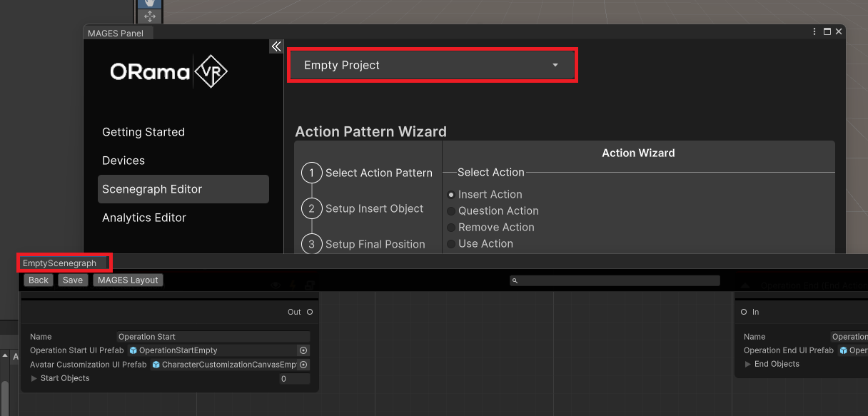Open the Scenegraph Editor section
This screenshot has height=416, width=868.
[x=183, y=189]
